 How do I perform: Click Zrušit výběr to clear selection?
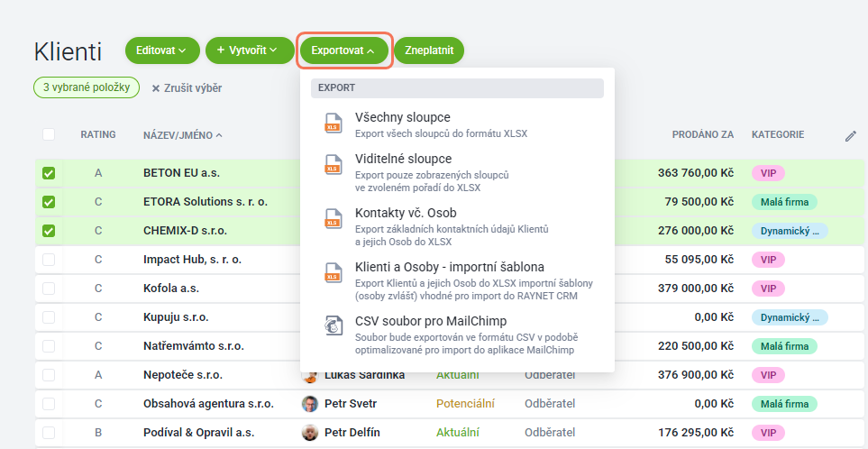[x=187, y=88]
